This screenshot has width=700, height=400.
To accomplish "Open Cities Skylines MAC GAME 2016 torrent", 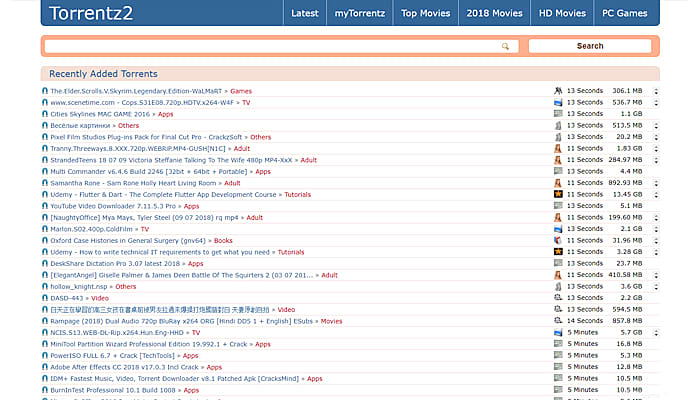I will [x=100, y=114].
